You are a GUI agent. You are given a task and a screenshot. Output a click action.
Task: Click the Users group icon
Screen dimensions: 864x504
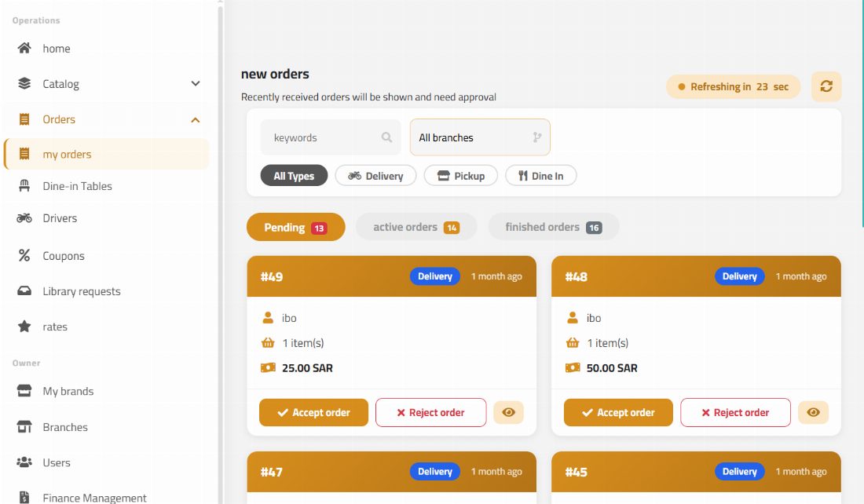tap(24, 462)
